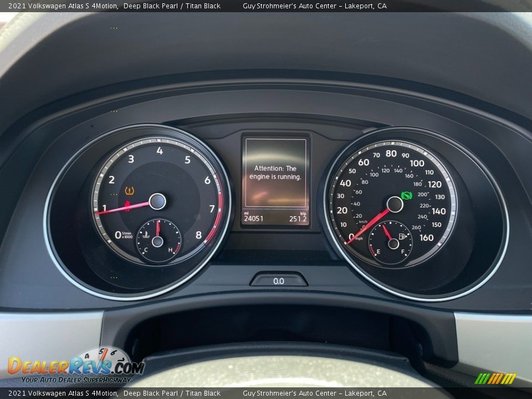This screenshot has height=399, width=532.
Task: Tap the red tachometer needle hub
Action: [157, 202]
